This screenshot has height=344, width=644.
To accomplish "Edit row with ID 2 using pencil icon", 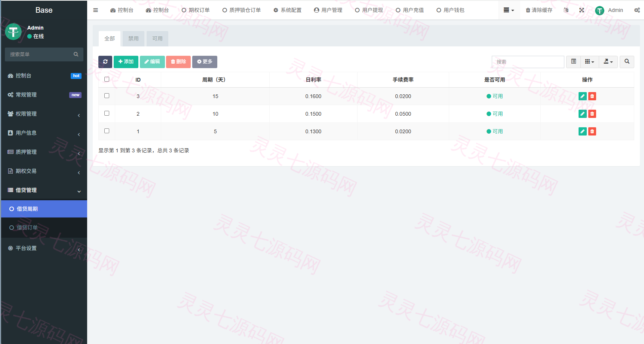I will pyautogui.click(x=582, y=114).
